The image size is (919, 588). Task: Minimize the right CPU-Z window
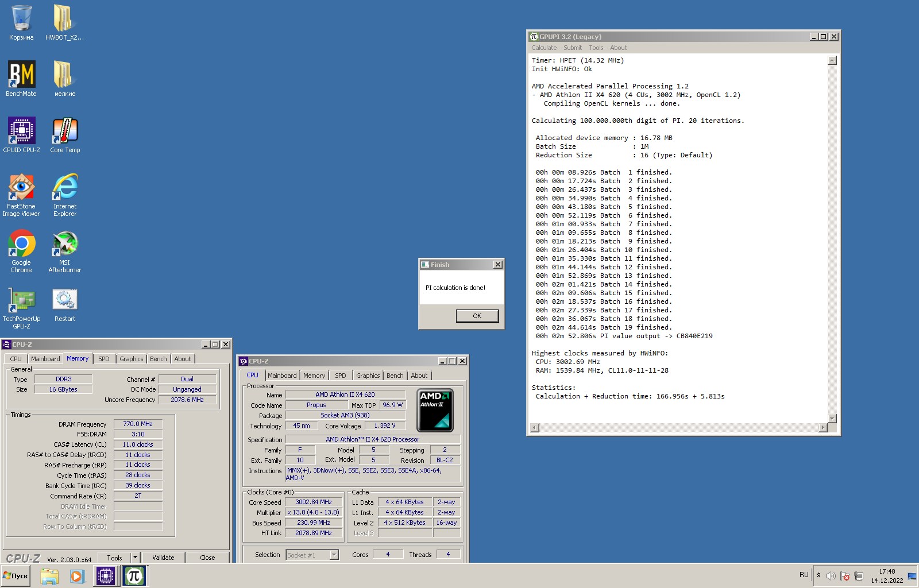[442, 361]
